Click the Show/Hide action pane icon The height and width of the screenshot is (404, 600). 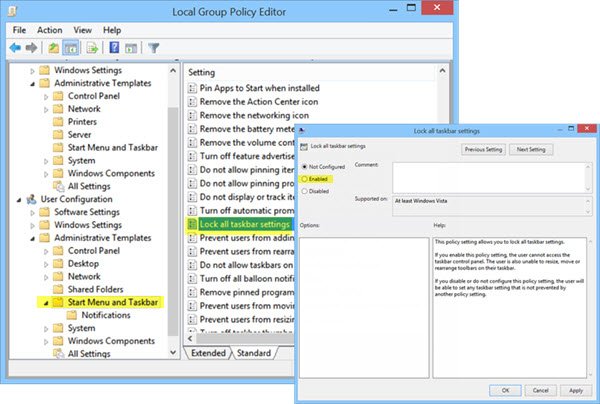[x=131, y=48]
